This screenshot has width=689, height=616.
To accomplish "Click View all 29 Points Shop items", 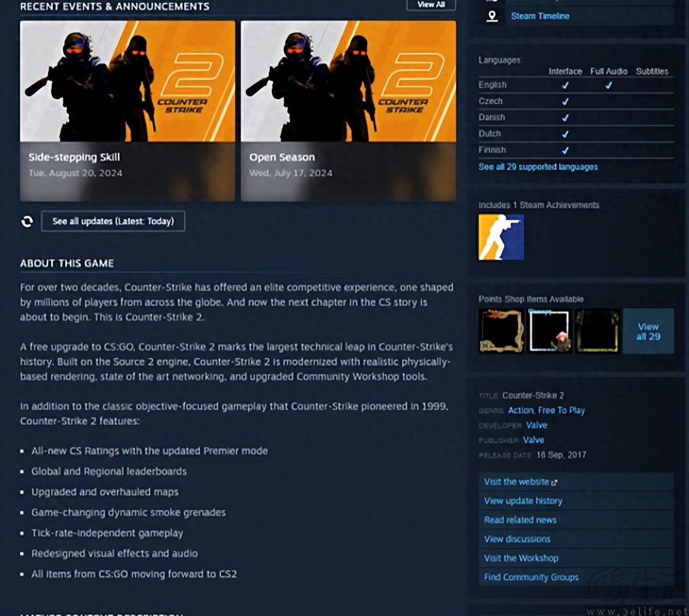I will (x=648, y=331).
